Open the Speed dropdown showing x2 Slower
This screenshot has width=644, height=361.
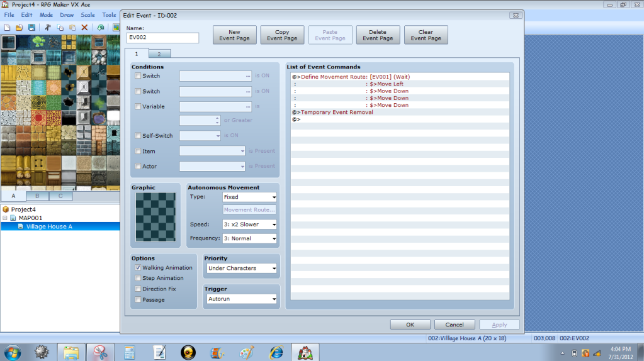[249, 225]
